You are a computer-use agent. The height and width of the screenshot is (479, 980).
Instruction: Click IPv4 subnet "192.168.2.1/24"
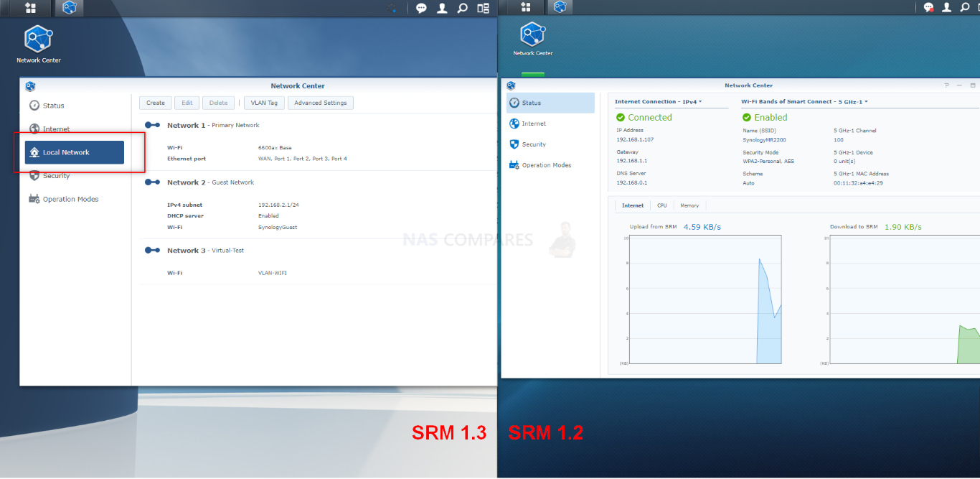278,205
